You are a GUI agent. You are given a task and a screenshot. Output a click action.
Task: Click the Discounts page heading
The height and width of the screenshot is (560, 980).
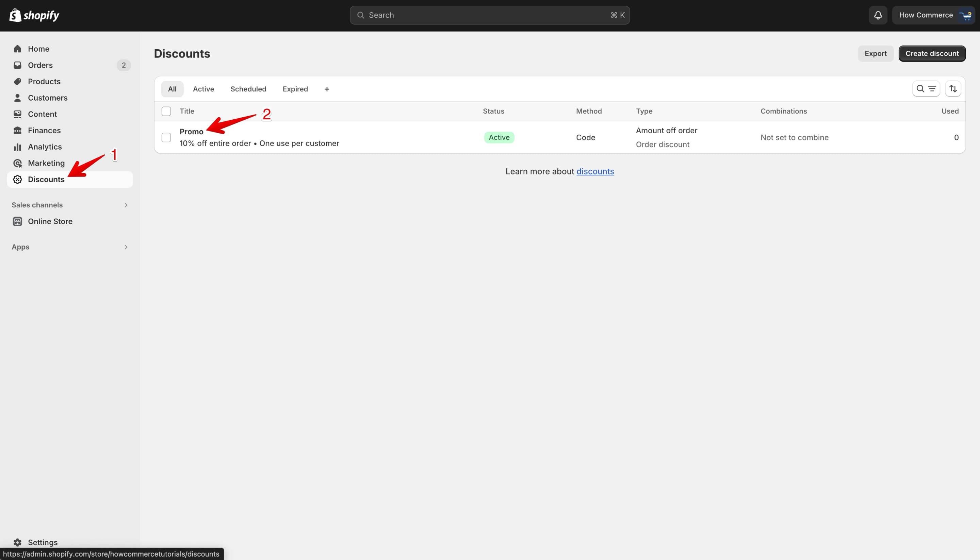[x=182, y=53]
